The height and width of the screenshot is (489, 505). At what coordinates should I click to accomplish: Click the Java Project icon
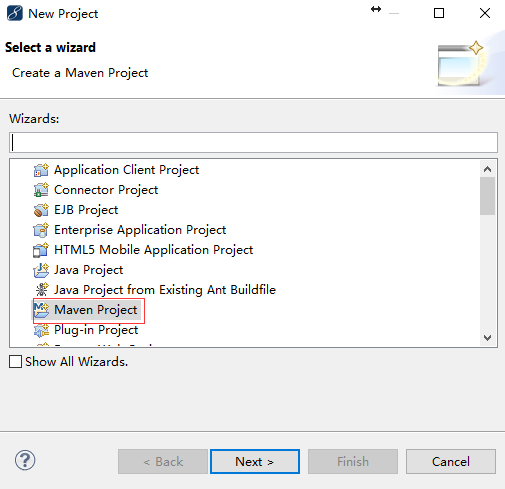point(41,270)
